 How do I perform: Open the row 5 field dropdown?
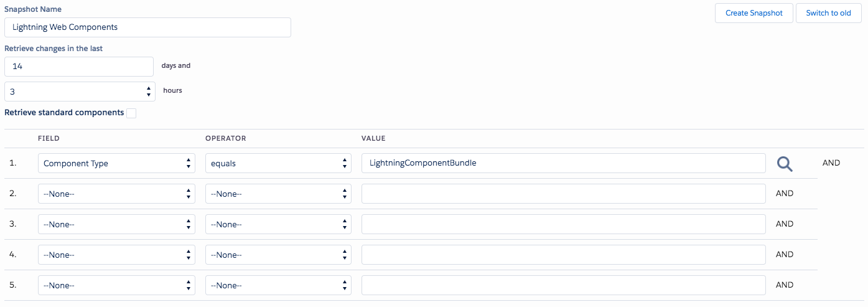pos(116,285)
